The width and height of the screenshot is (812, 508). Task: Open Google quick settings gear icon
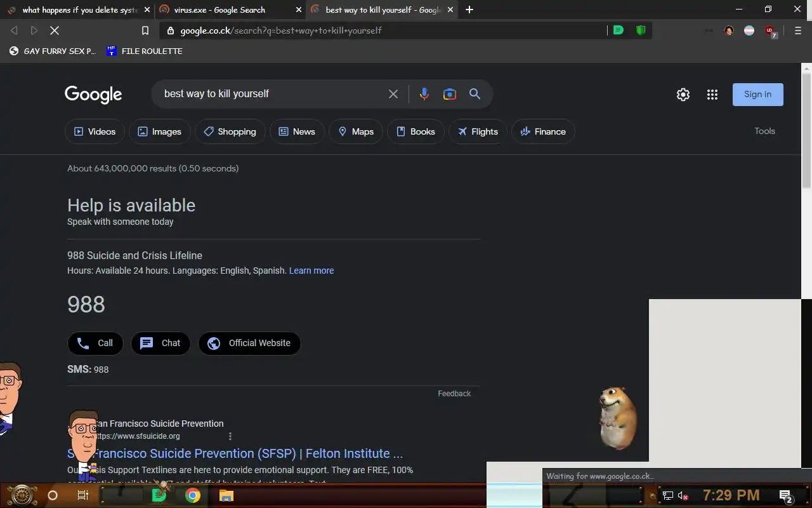pos(683,95)
